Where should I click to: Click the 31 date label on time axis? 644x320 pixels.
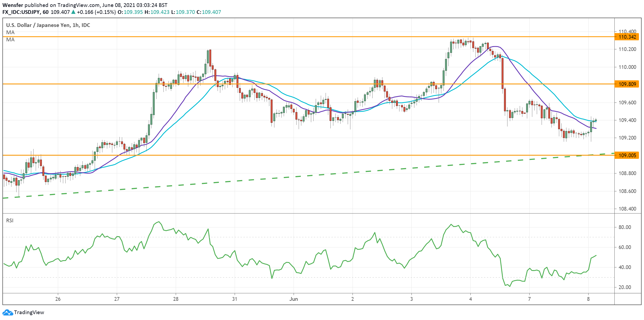point(235,299)
